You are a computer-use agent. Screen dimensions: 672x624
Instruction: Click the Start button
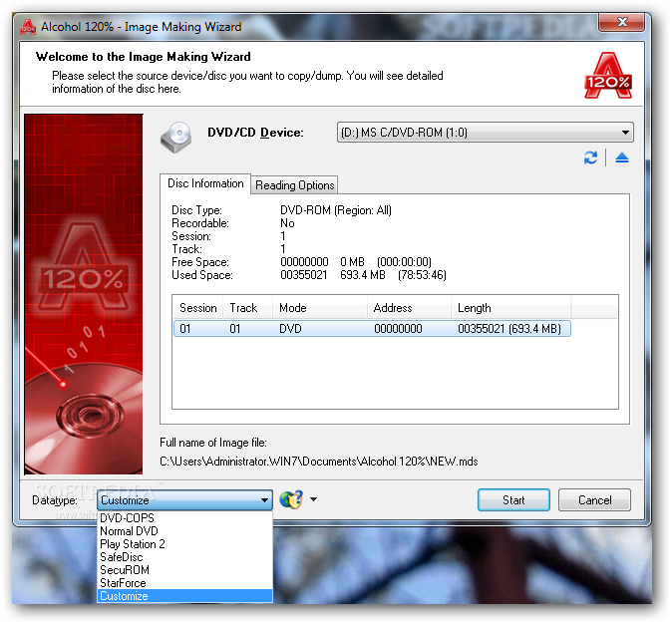[x=513, y=500]
